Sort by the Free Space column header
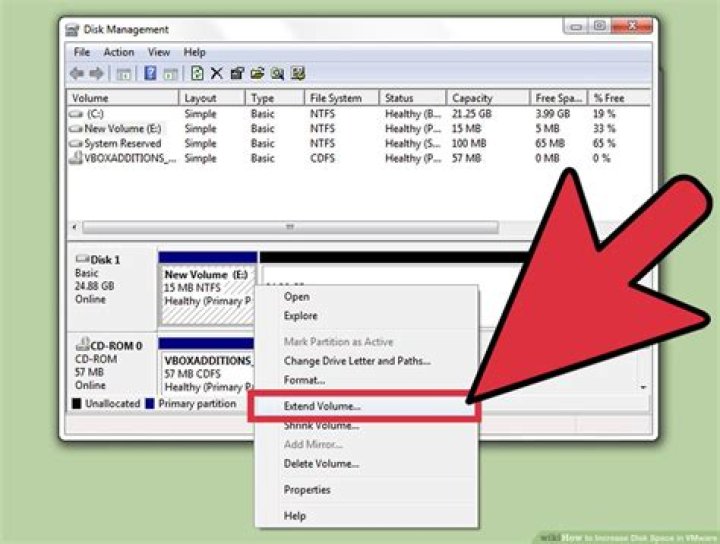The image size is (720, 544). click(x=559, y=98)
